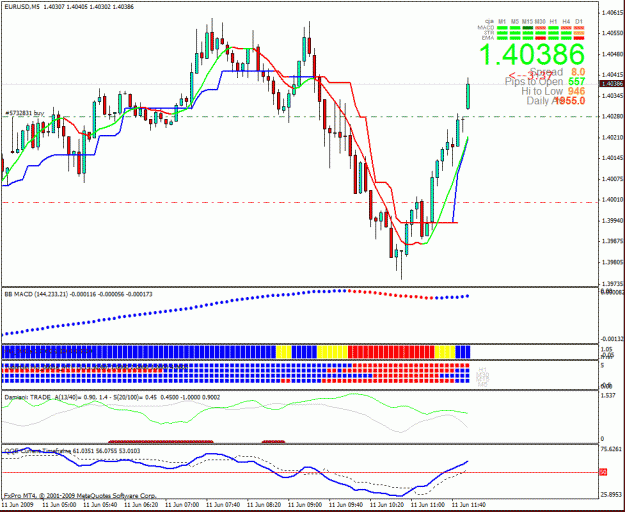Click the 1.40615 price axis label

(x=613, y=13)
